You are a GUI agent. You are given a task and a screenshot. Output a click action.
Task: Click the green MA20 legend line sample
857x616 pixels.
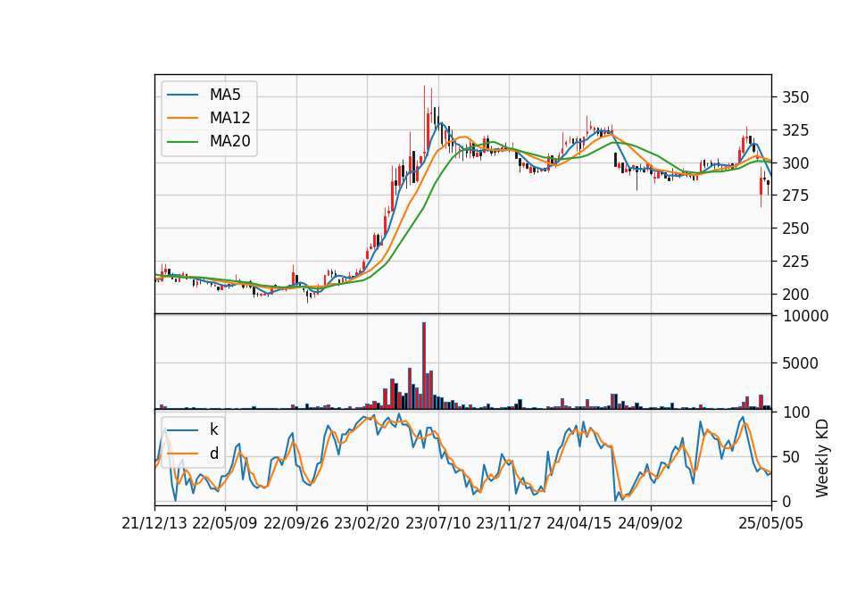click(182, 142)
